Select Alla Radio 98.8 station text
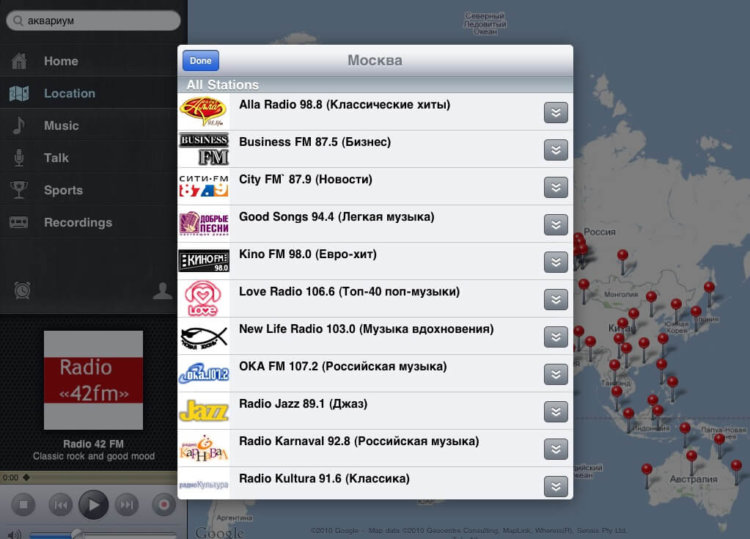The width and height of the screenshot is (750, 539). 344,105
